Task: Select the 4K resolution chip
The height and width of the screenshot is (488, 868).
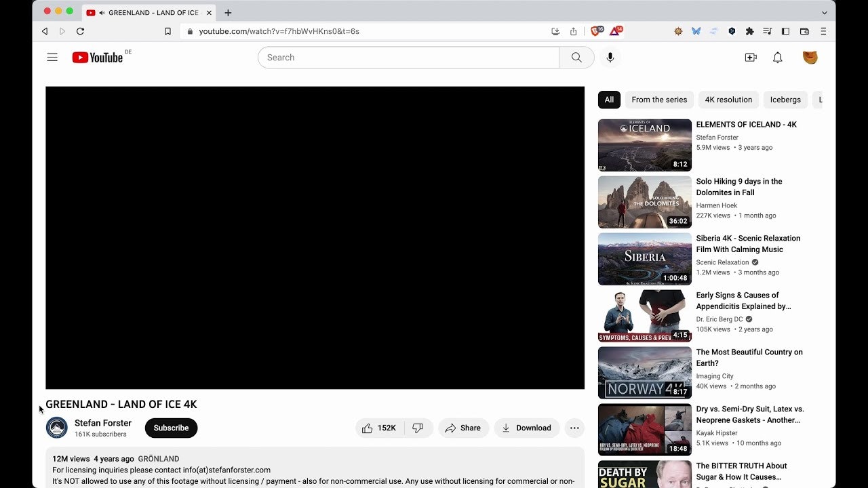Action: click(x=728, y=100)
